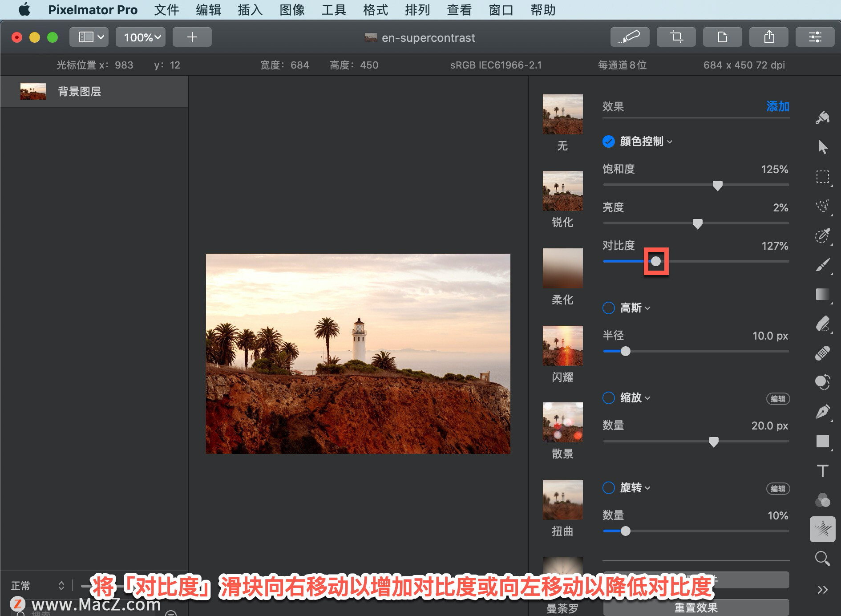841x616 pixels.
Task: Click the 重置效果 button
Action: 696,608
